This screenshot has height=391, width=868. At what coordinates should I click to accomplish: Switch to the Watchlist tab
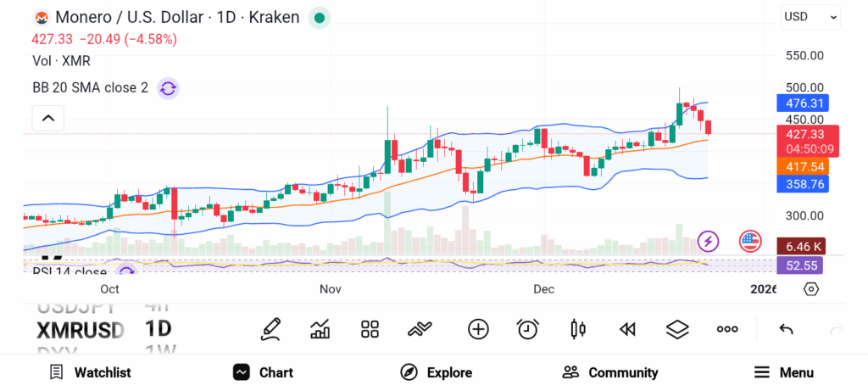(90, 372)
